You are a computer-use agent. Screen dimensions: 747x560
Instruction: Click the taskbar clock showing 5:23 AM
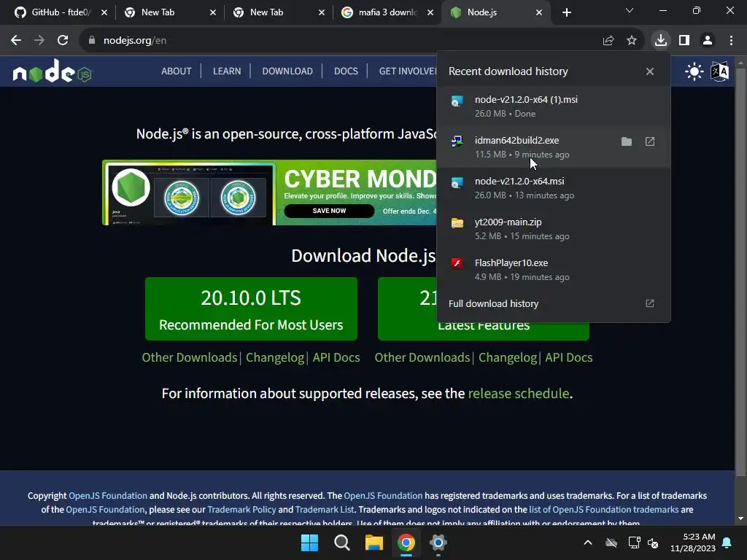pos(693,542)
